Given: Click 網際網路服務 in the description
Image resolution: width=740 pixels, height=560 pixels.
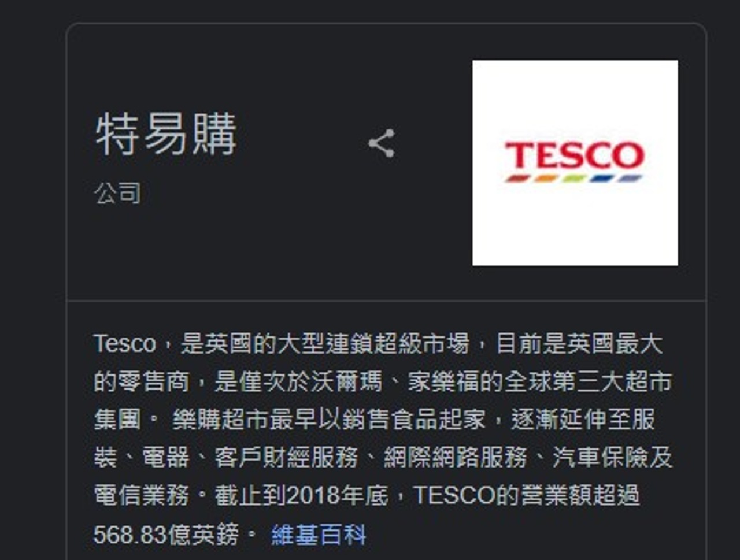Looking at the screenshot, I should pyautogui.click(x=455, y=458).
